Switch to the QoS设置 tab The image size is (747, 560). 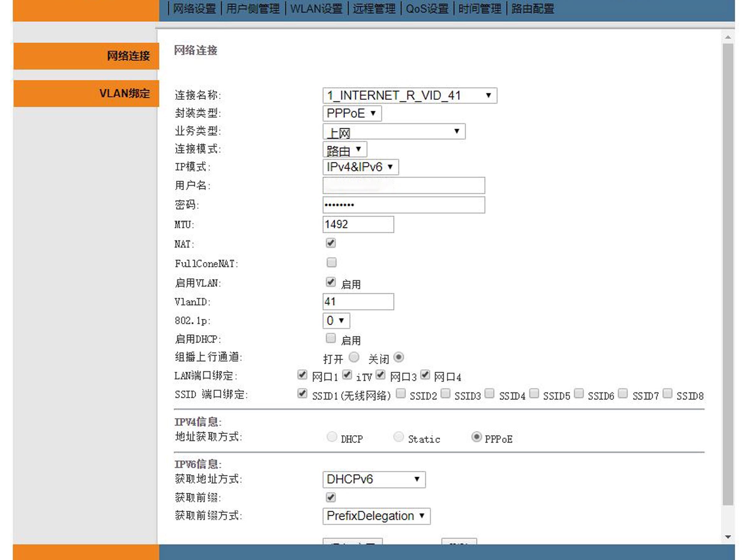(427, 9)
